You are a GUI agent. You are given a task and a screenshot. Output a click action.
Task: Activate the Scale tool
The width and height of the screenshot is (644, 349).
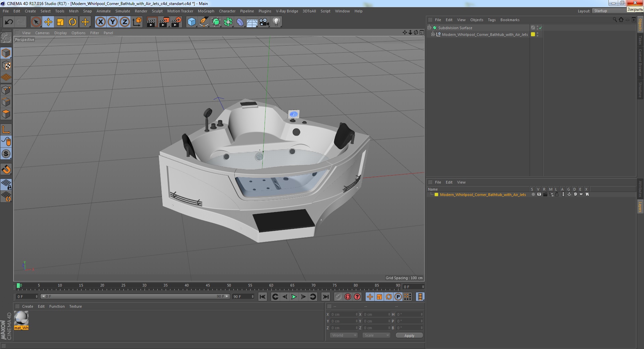[x=60, y=22]
